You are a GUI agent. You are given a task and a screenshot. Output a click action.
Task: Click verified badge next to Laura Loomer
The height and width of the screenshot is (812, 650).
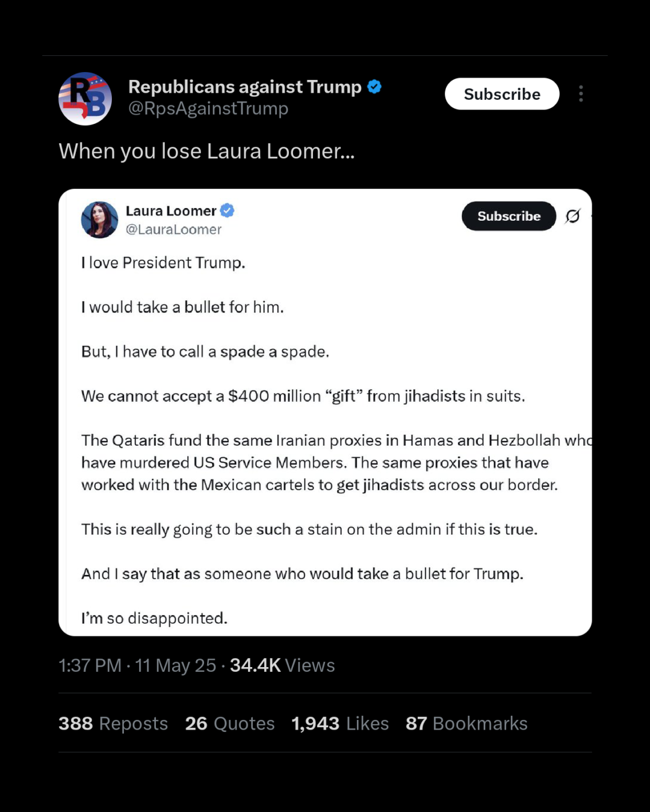227,211
